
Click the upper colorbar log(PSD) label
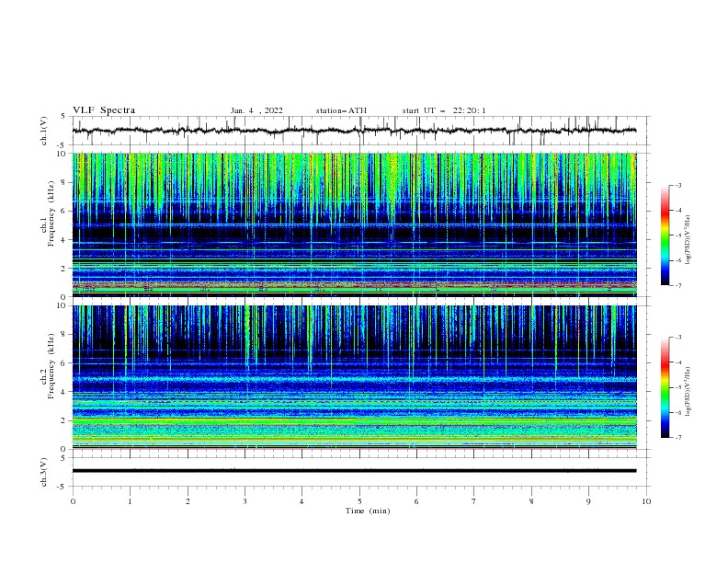click(x=688, y=240)
